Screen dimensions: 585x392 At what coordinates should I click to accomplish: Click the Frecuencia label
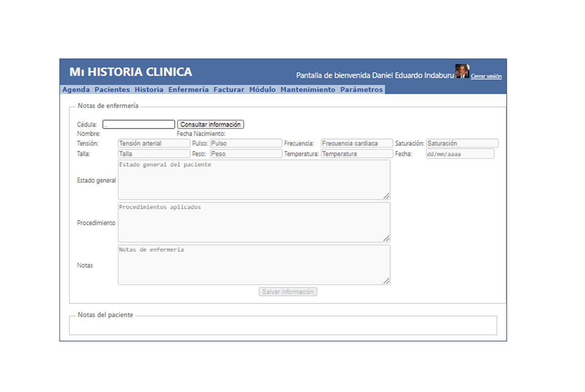coord(299,143)
